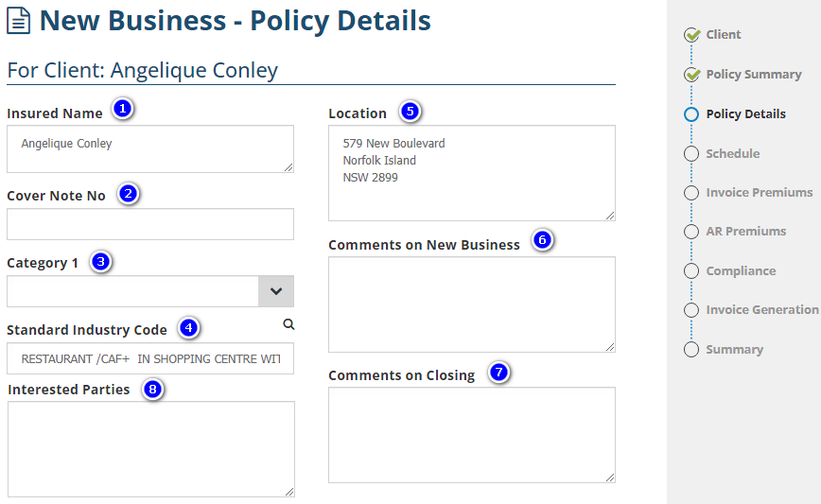Open the Category 1 dropdown arrow

(x=276, y=291)
